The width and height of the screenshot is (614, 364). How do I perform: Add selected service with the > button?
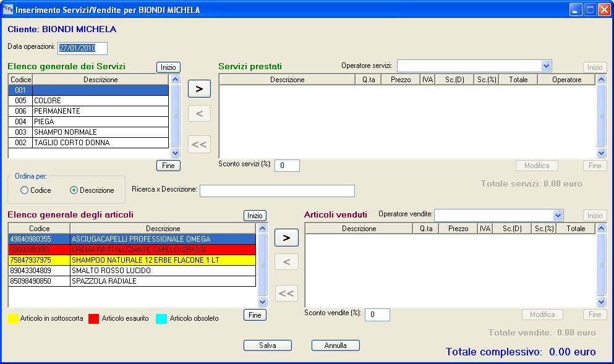pyautogui.click(x=199, y=89)
